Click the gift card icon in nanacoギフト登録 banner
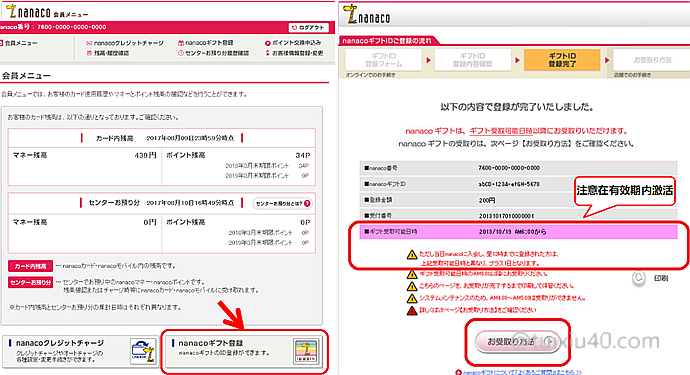The image size is (690, 375). (306, 351)
